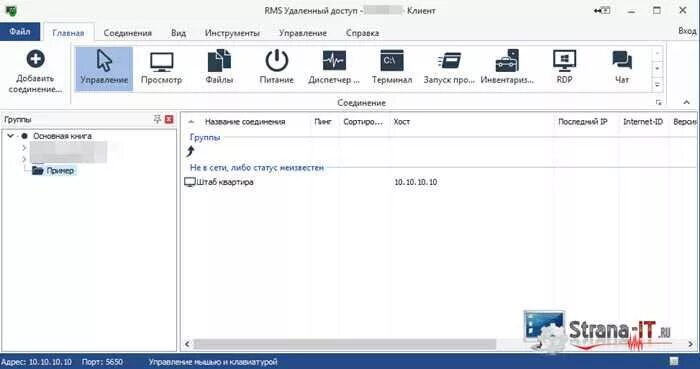Expand the first blurred group node
700x369 pixels.
coord(24,148)
